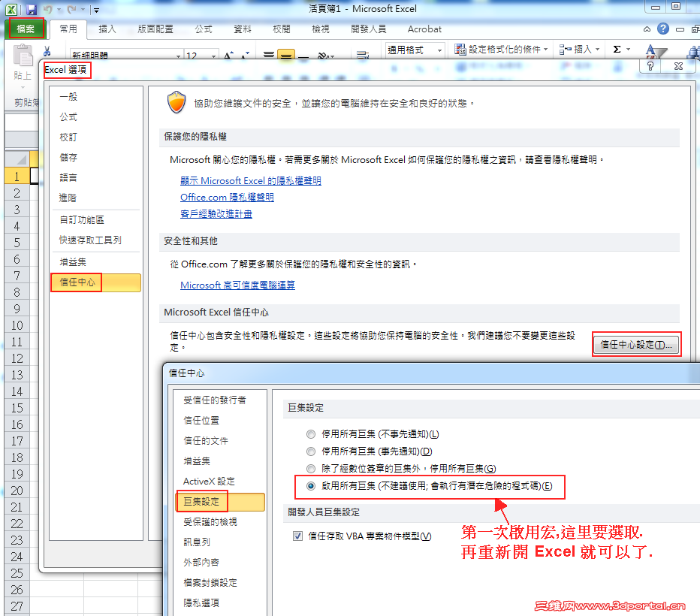Select ActiveX 設定 in Trust Center list
The height and width of the screenshot is (616, 700).
click(221, 482)
